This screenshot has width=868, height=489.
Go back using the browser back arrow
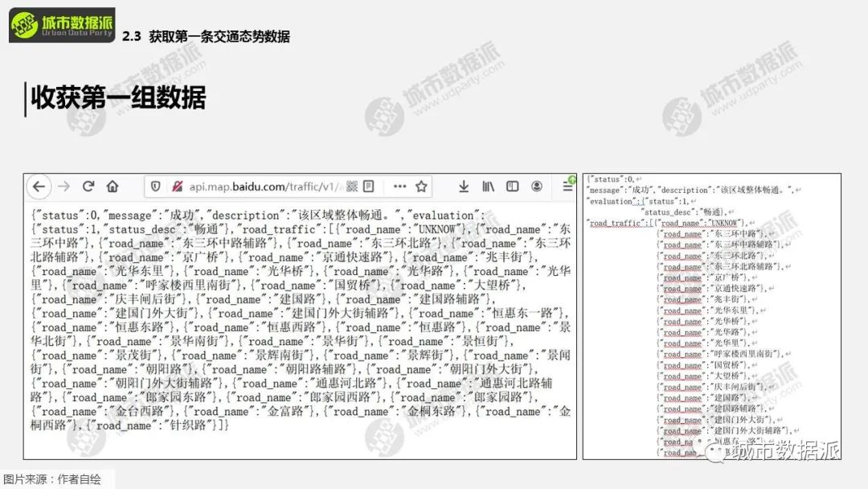39,187
